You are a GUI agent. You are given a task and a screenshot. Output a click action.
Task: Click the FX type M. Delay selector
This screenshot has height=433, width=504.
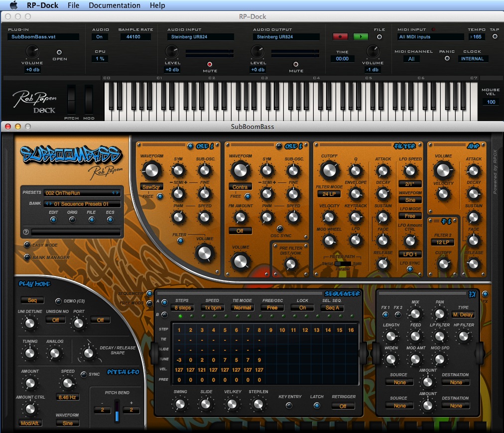pyautogui.click(x=463, y=314)
